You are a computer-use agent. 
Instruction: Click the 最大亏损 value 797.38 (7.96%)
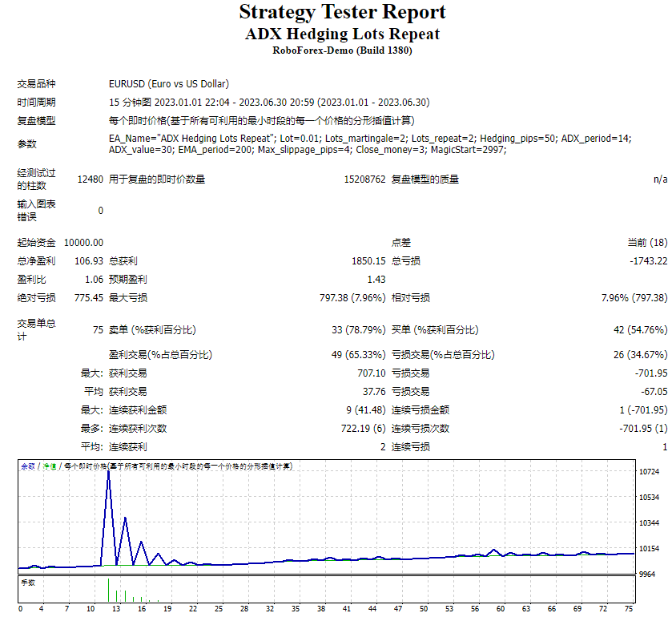(x=352, y=297)
